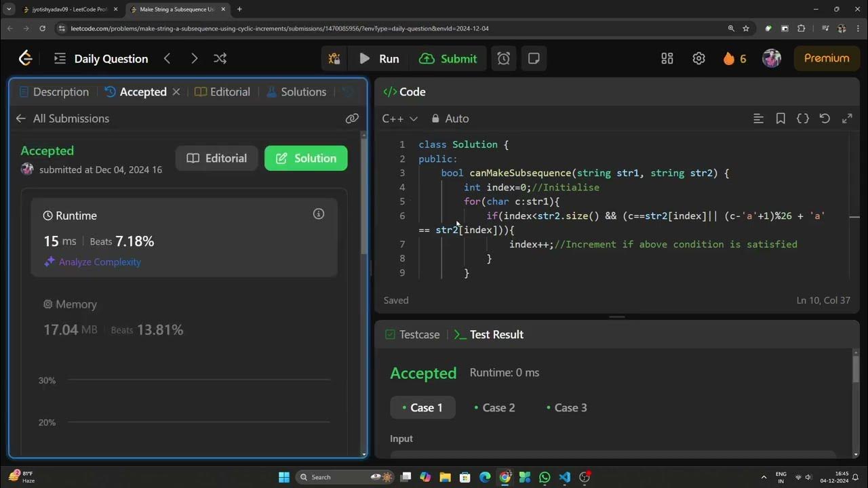Select the Case 1 result
The width and height of the screenshot is (868, 488).
422,407
